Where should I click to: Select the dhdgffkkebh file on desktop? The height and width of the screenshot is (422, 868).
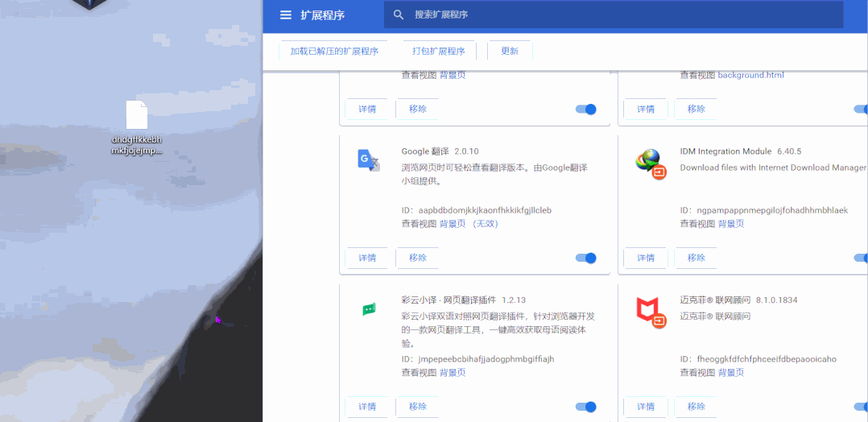(137, 127)
